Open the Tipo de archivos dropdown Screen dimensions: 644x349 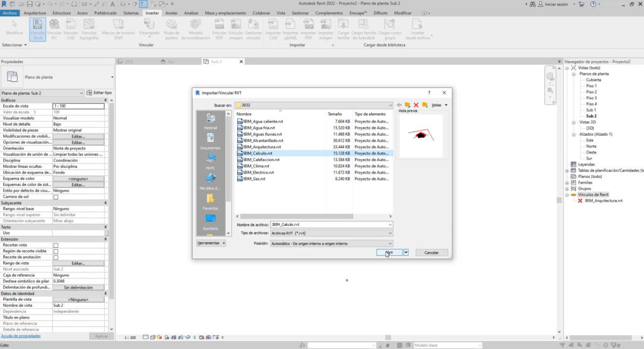[331, 233]
